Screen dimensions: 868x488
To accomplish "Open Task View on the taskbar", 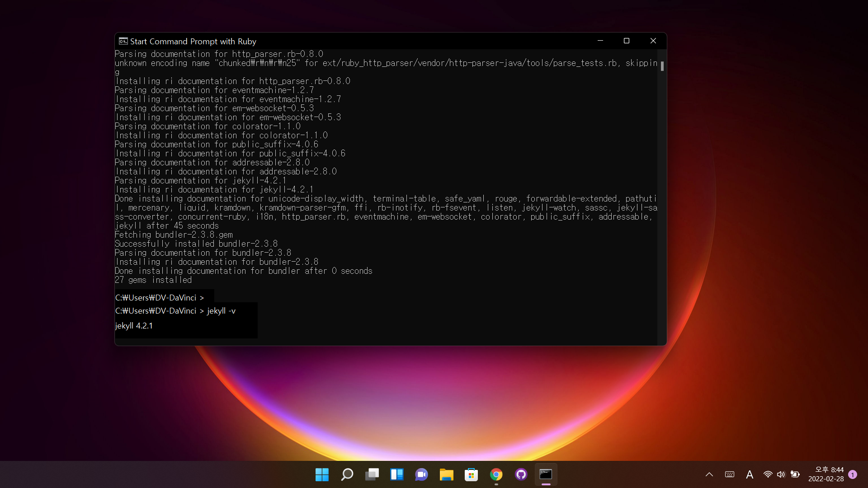I will (372, 474).
